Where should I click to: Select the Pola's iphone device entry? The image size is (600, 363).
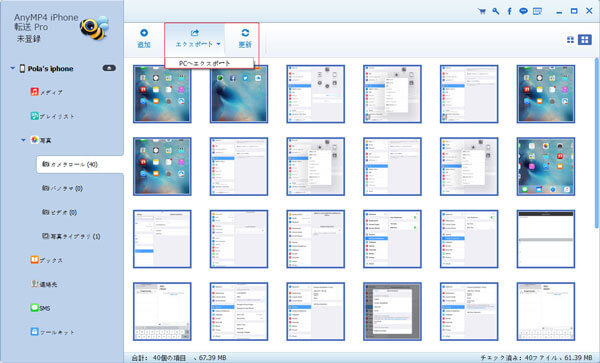[46, 68]
